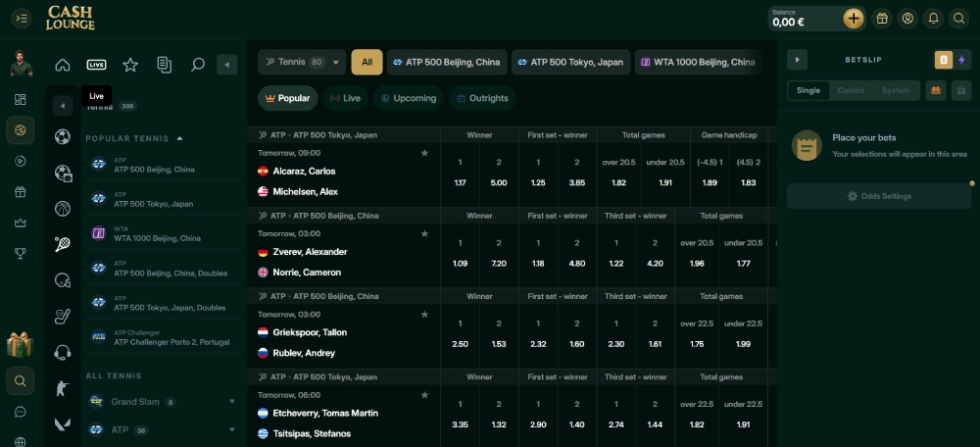This screenshot has height=447, width=980.
Task: Collapse the betslip panel arrow
Action: coord(797,60)
